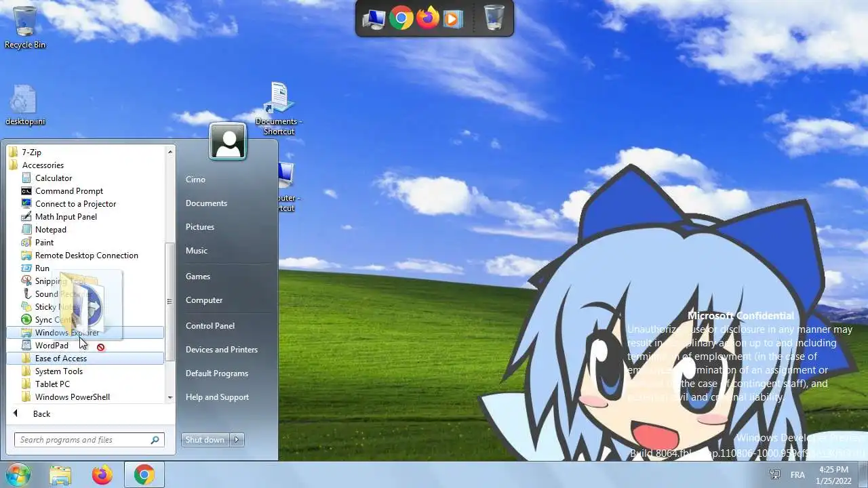The image size is (868, 488).
Task: Click search magnifier in Start menu
Action: [155, 440]
